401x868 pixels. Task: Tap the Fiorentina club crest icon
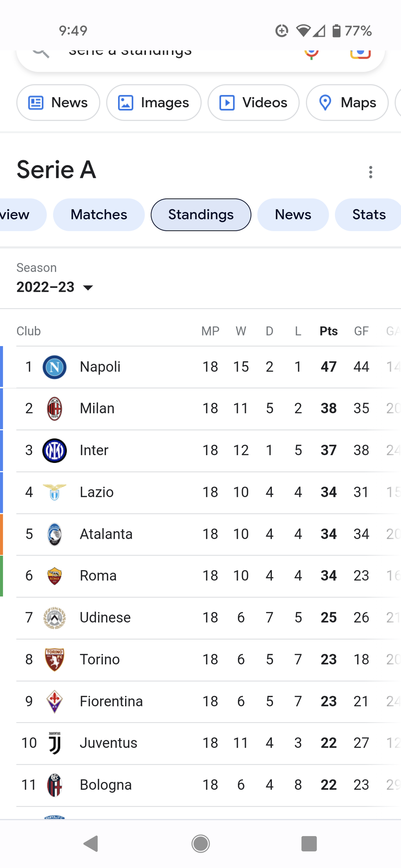55,701
